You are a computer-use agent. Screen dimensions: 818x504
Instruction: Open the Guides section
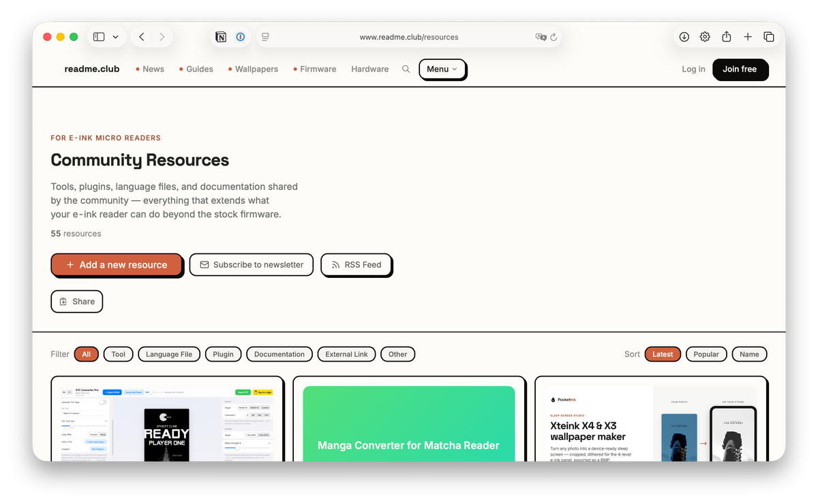tap(196, 69)
